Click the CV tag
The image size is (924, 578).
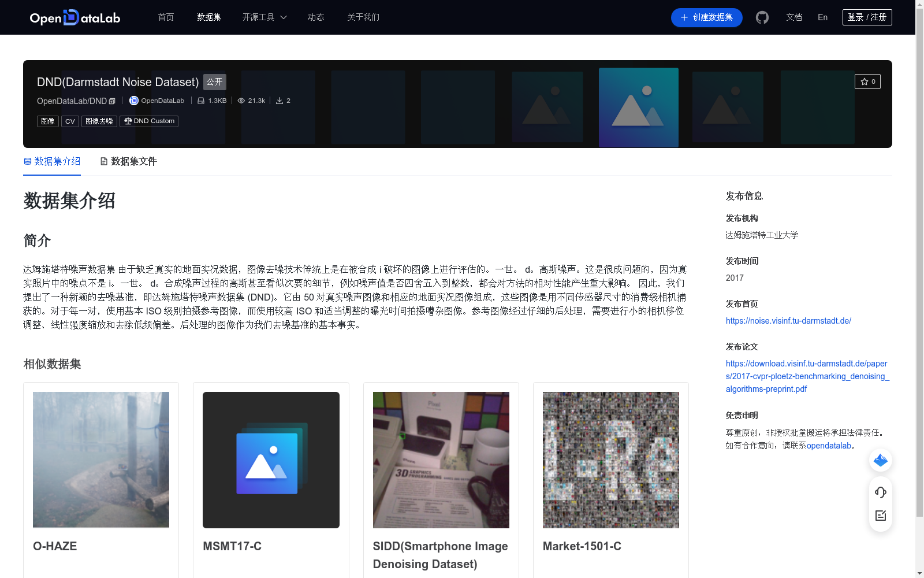(x=70, y=121)
